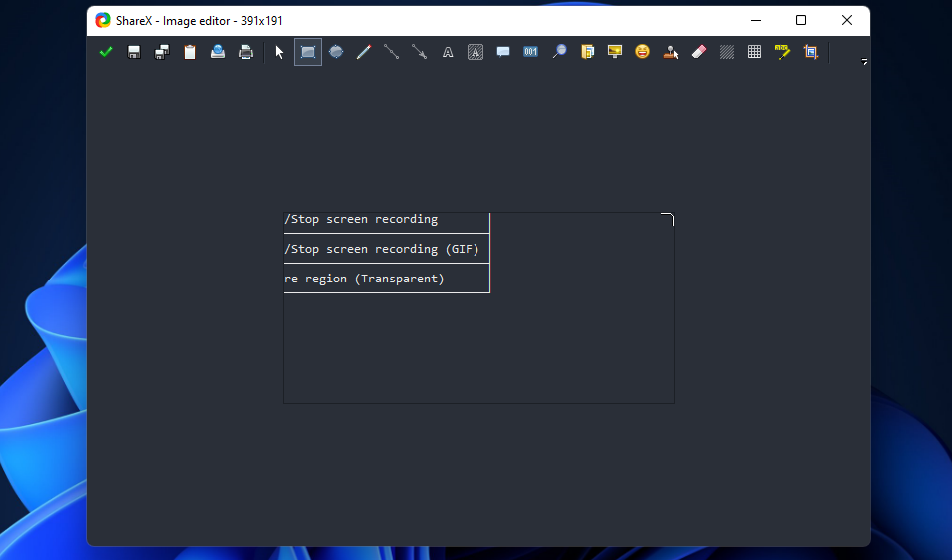This screenshot has height=560, width=952.
Task: Upload the image
Action: click(x=218, y=52)
